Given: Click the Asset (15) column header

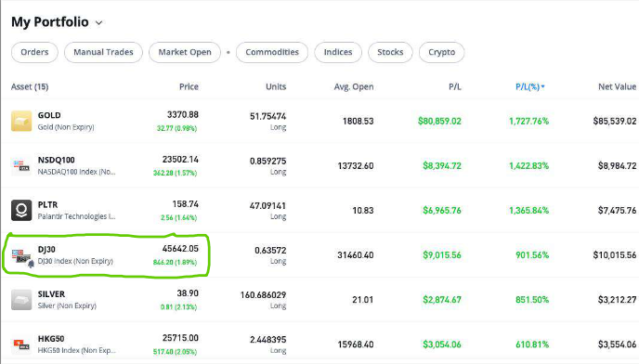Looking at the screenshot, I should (x=30, y=86).
